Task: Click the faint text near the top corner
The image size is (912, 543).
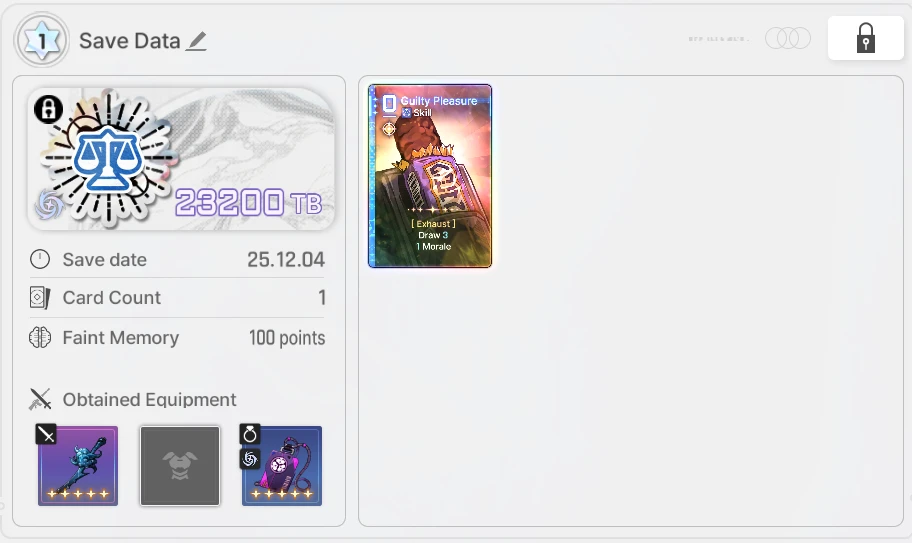Action: pos(718,39)
